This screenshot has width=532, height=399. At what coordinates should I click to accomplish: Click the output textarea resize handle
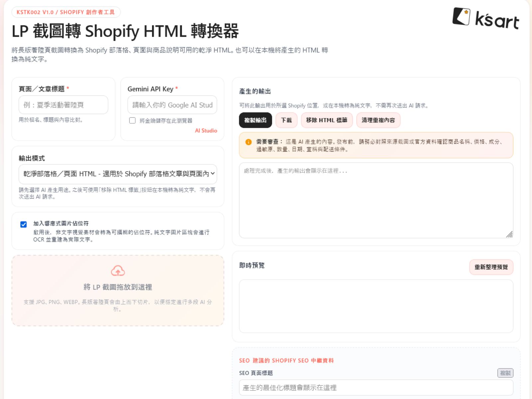tap(509, 234)
